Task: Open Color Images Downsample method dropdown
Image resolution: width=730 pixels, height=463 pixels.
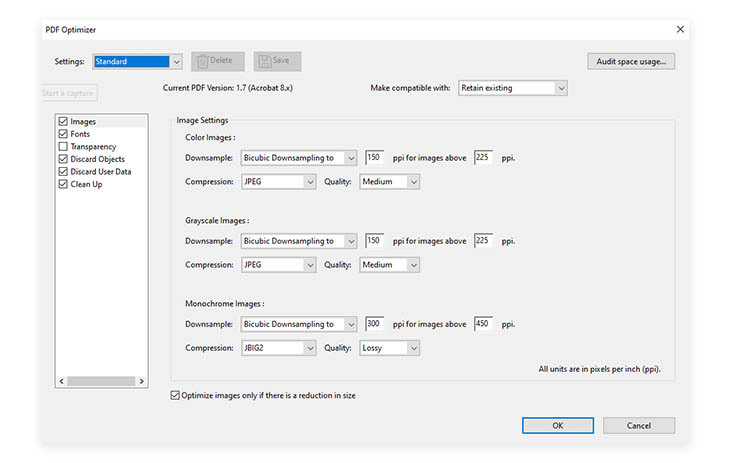Action: 299,157
